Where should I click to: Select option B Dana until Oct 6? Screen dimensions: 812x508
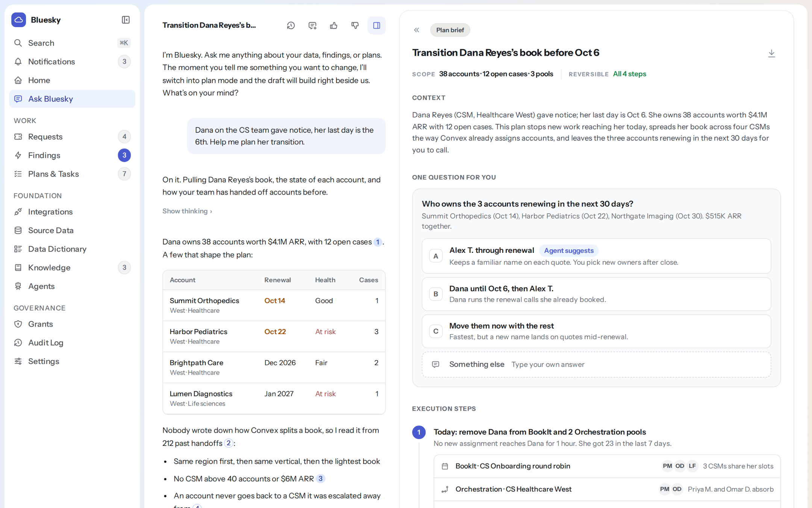596,294
